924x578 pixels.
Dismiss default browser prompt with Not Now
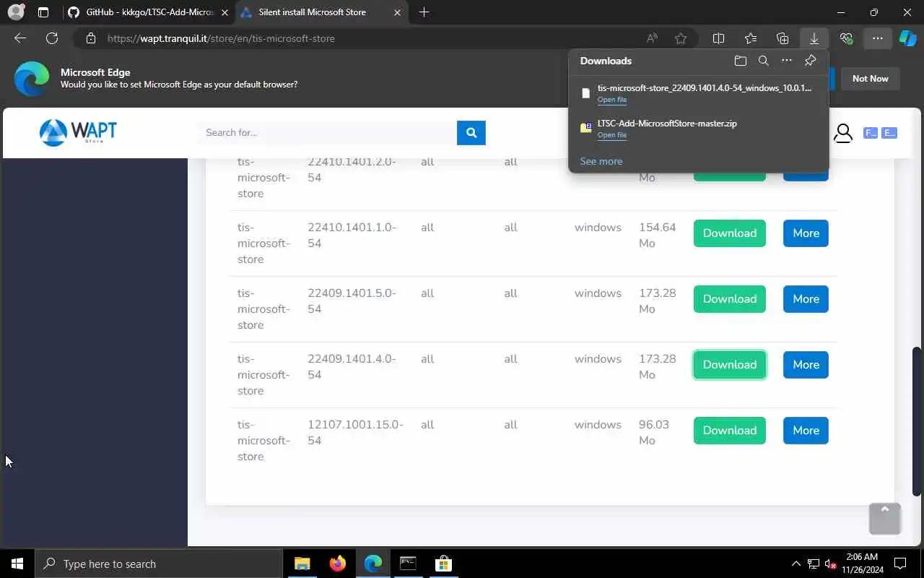tap(870, 79)
